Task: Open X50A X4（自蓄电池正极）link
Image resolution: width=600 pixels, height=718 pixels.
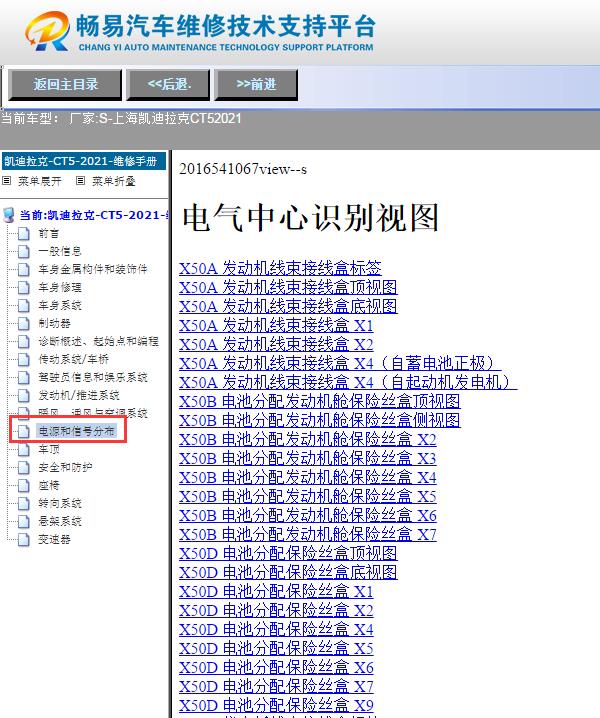Action: (340, 363)
